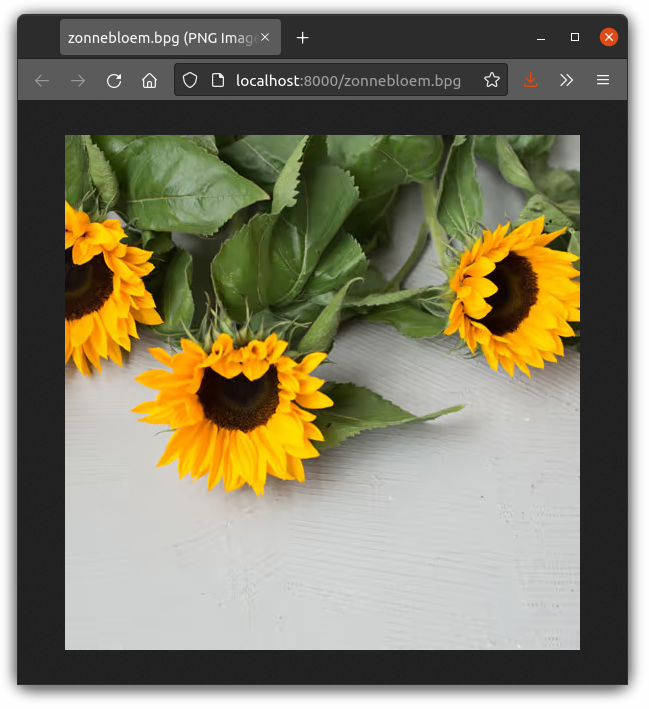Open the Home page
The width and height of the screenshot is (649, 709).
tap(150, 80)
